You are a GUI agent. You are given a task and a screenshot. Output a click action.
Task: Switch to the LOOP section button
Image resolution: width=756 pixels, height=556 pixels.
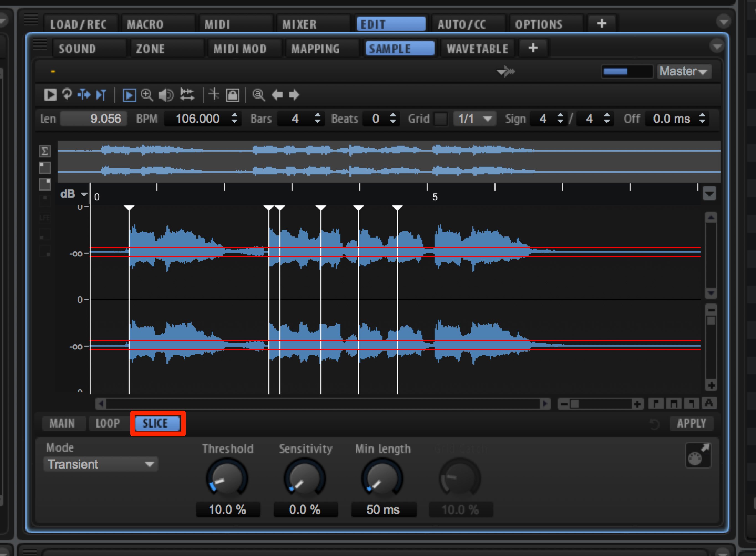click(108, 423)
